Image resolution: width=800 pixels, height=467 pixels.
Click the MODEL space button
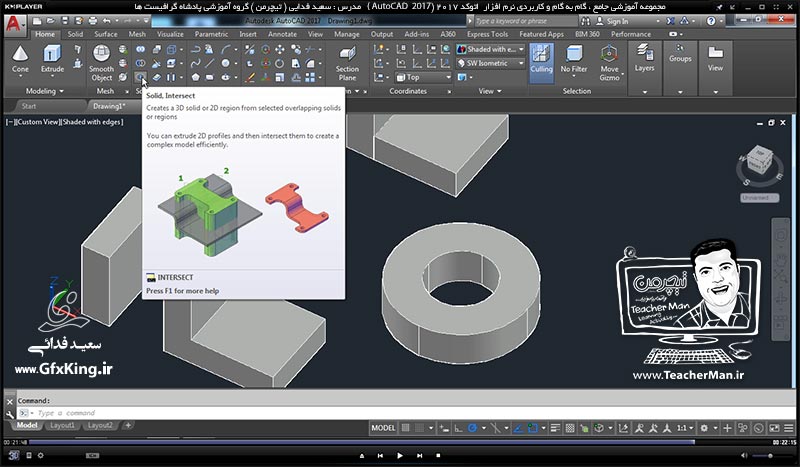[383, 428]
